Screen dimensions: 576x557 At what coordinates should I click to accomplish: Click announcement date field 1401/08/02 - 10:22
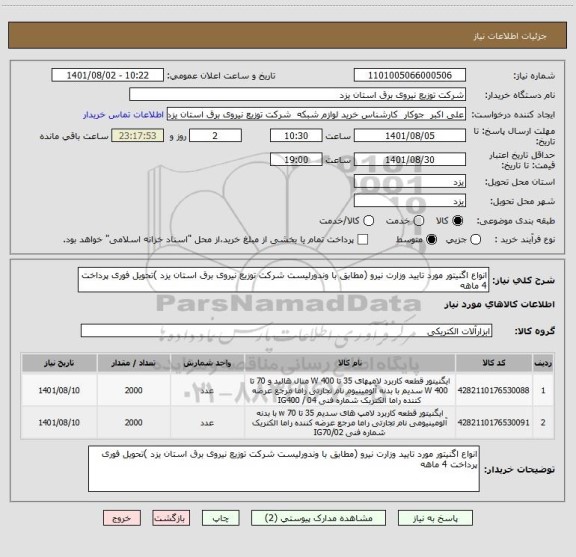coord(108,75)
